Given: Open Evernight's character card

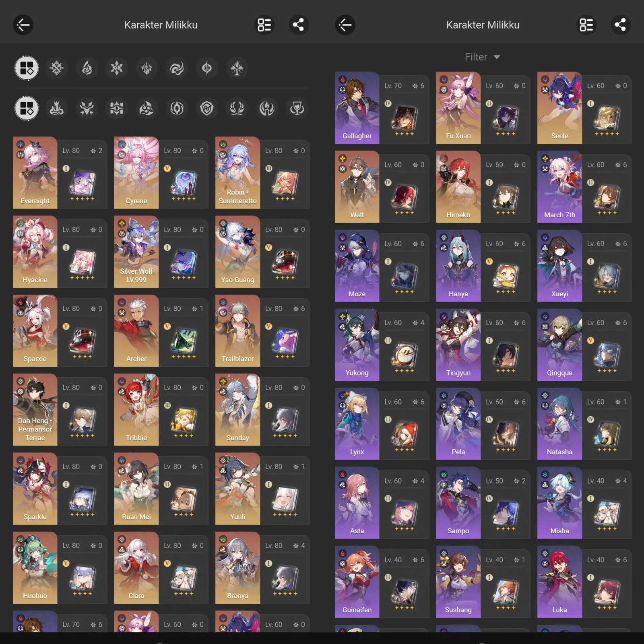Looking at the screenshot, I should click(x=60, y=173).
